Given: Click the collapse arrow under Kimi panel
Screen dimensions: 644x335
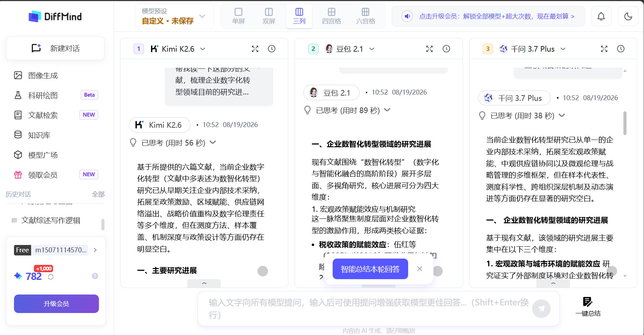Looking at the screenshot, I should [204, 283].
